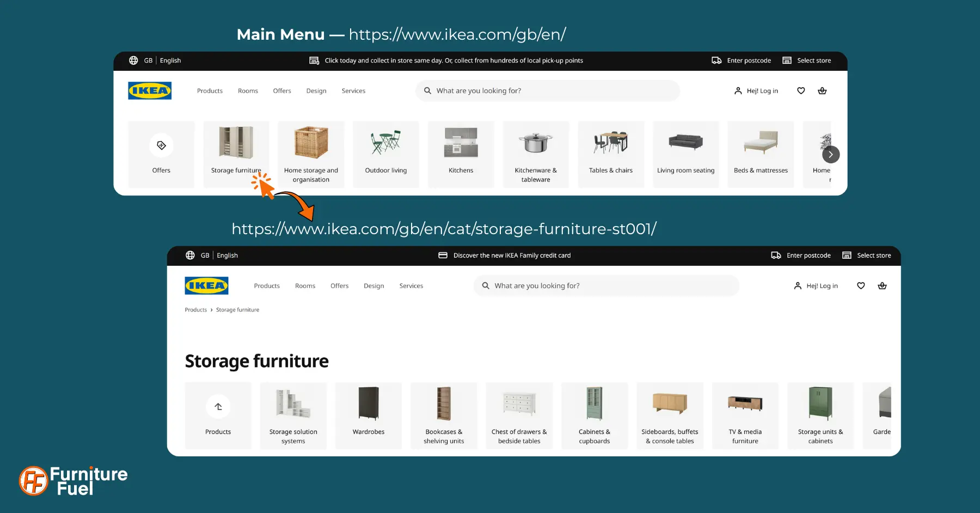Open the Storage units & cabinets tile
980x513 pixels.
pos(820,416)
